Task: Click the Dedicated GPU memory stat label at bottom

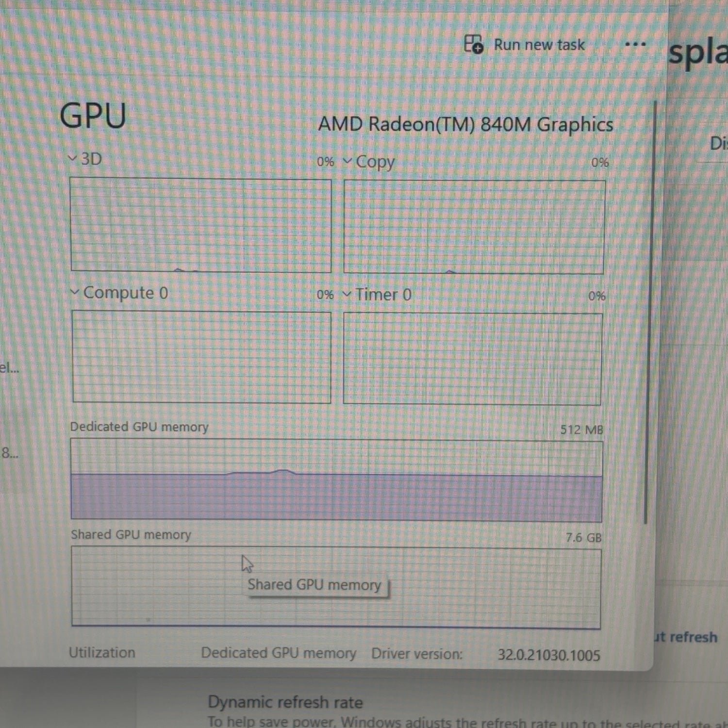Action: click(279, 653)
